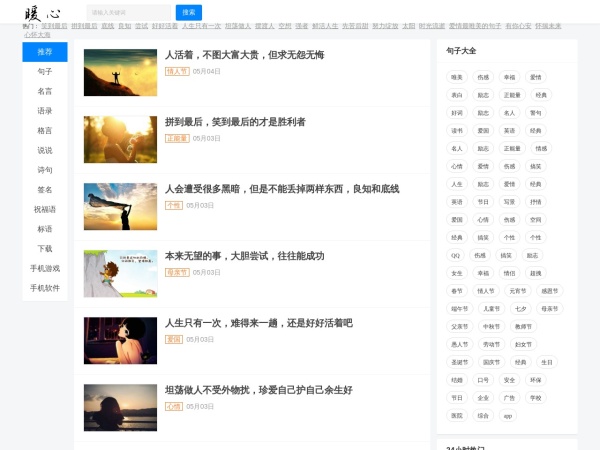Screen dimensions: 600x450
Task: Open the person holding scarf sunset thumbnail
Action: click(121, 207)
